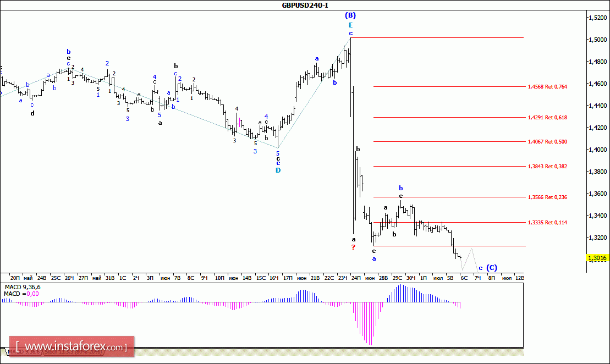Select the 1,3843 Ret 0,382 level
The width and height of the screenshot is (610, 364).
pos(547,167)
